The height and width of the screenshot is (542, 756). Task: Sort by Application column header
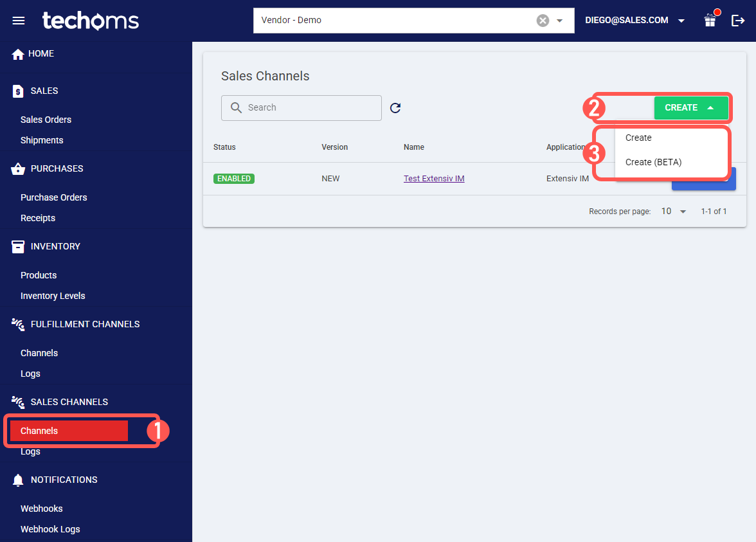coord(565,147)
